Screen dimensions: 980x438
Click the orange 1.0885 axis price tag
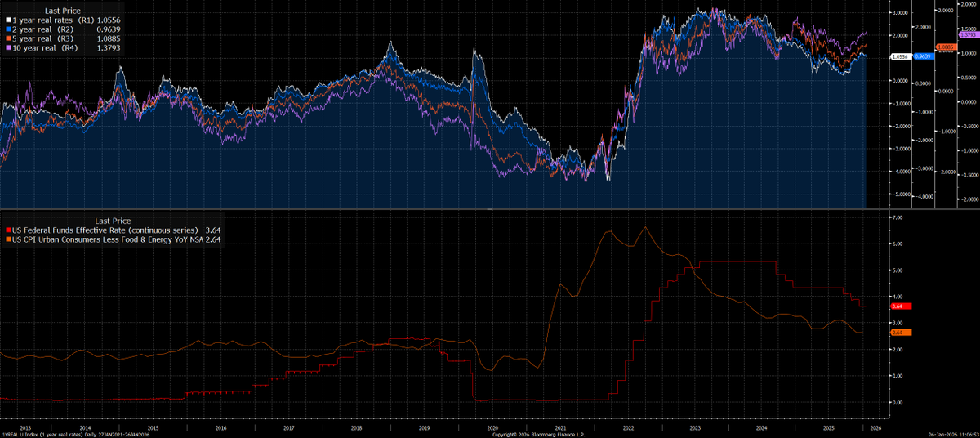pyautogui.click(x=947, y=47)
